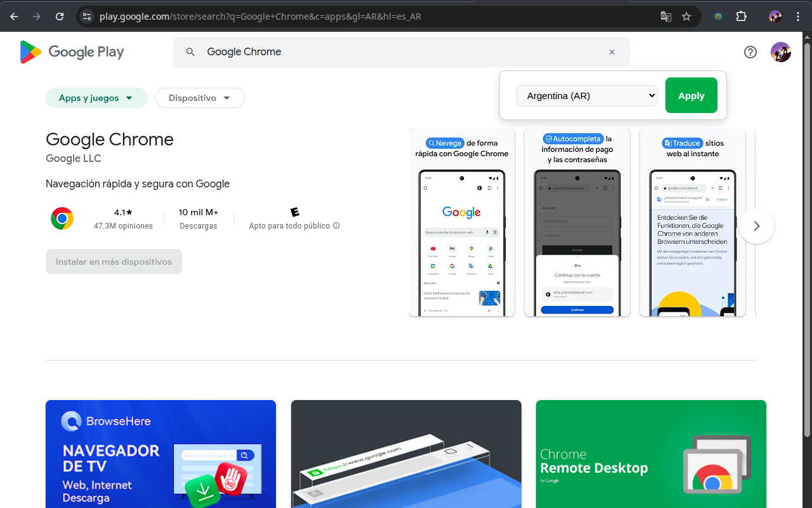Show next screenshots with the arrow

pyautogui.click(x=756, y=226)
